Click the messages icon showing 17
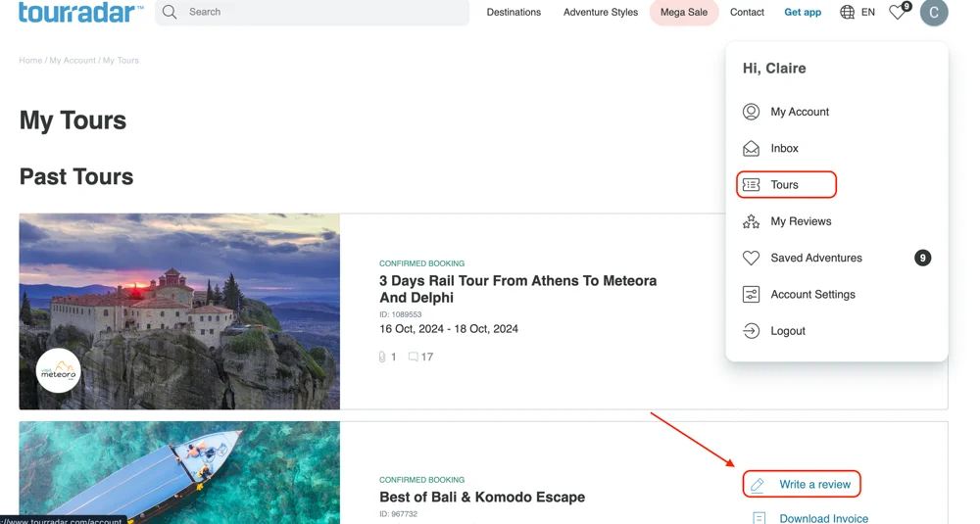The width and height of the screenshot is (980, 524). tap(414, 357)
